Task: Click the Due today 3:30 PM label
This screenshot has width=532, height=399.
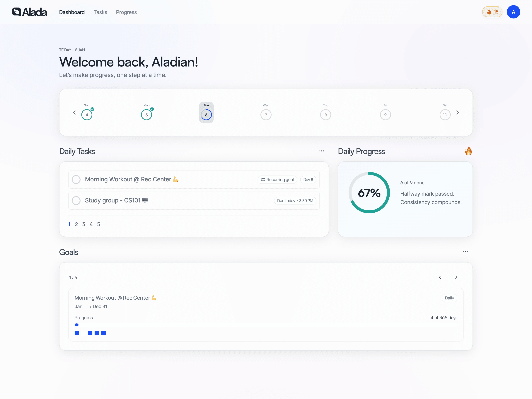Action: click(295, 201)
